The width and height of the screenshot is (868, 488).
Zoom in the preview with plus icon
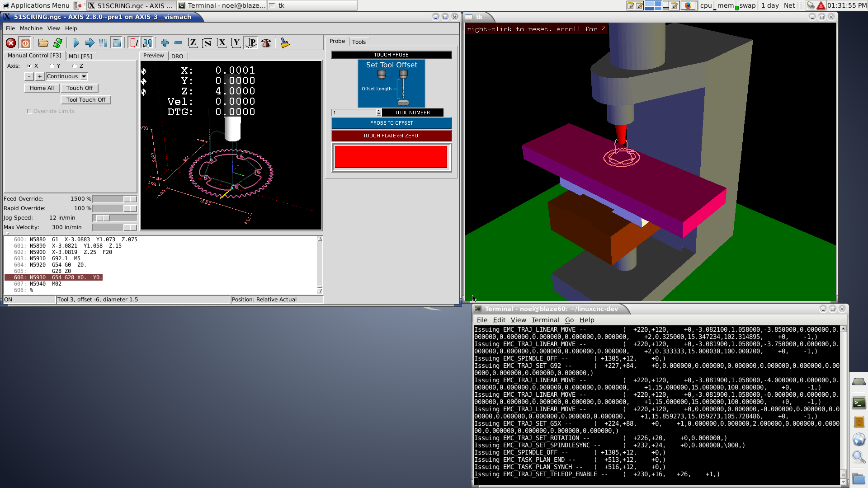(165, 43)
